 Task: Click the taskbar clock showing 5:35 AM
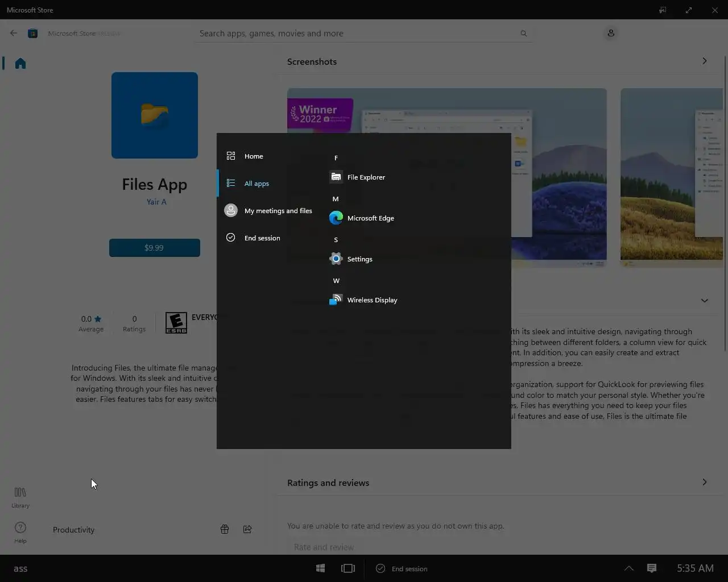coord(695,568)
